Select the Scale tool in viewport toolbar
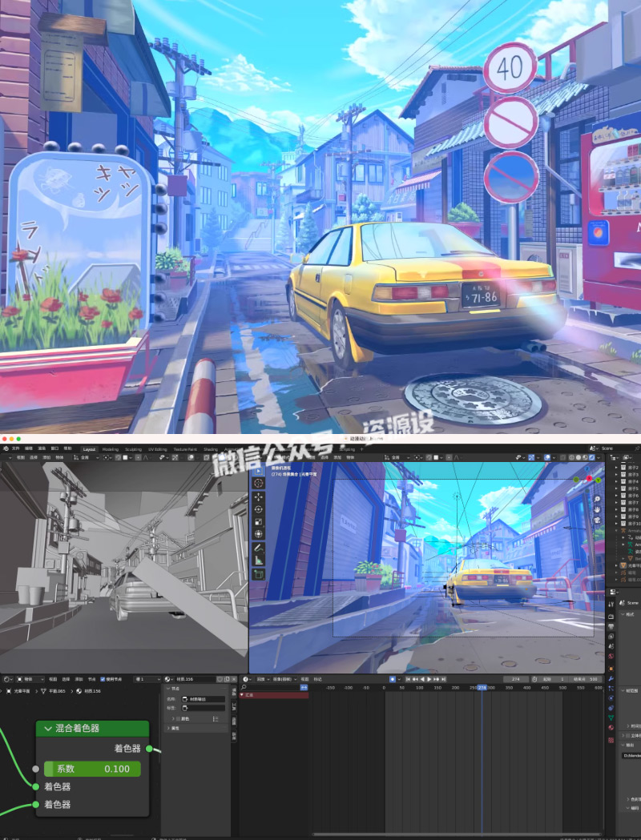Screen dimensions: 641x840 (x=258, y=522)
